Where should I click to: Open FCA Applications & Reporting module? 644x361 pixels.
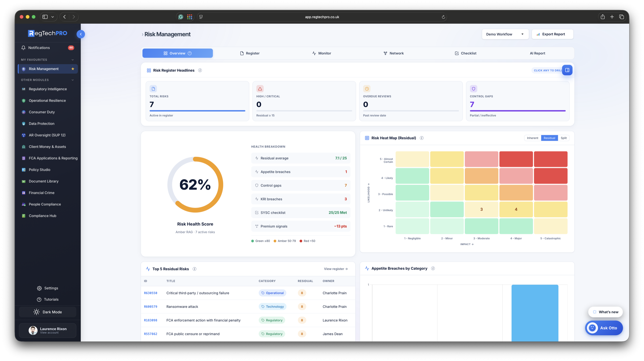coord(48,158)
